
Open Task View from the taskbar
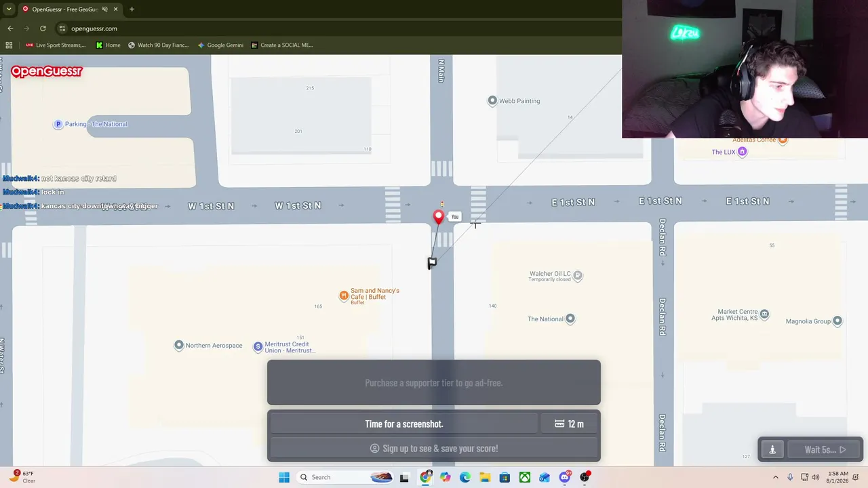pyautogui.click(x=404, y=477)
